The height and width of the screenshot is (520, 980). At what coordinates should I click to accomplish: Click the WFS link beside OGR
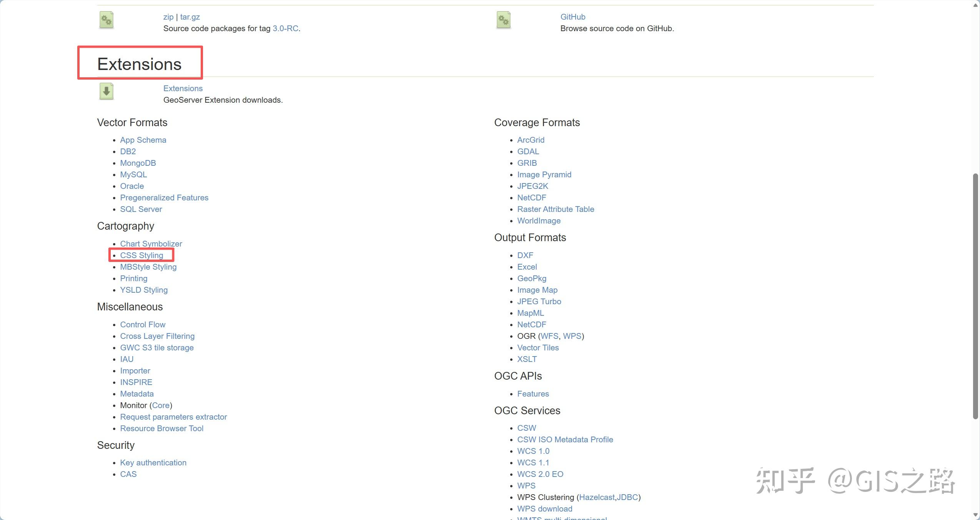[x=549, y=336]
